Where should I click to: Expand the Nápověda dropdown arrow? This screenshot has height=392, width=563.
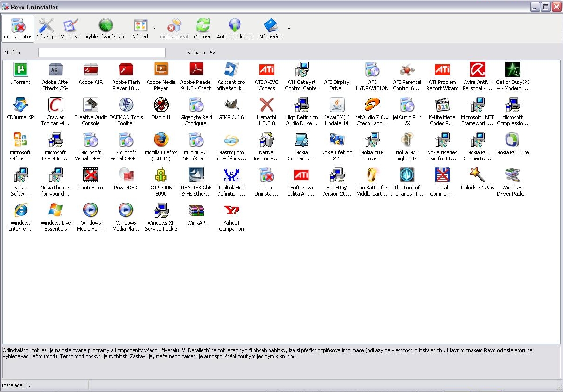pos(289,29)
